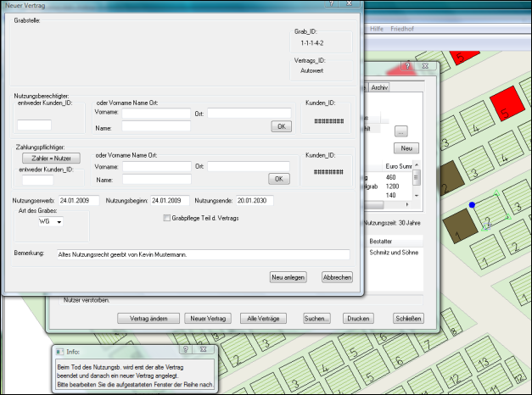Select the list value 460
This screenshot has height=395, width=532.
(x=390, y=177)
